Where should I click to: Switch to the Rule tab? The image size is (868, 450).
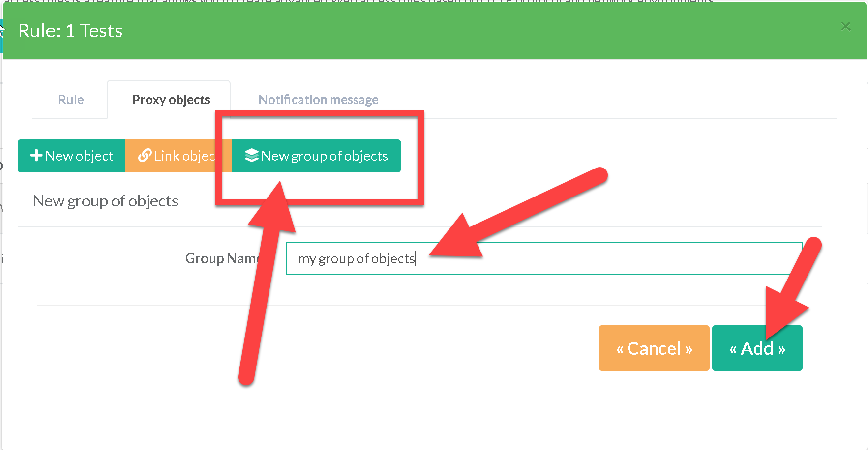pos(71,100)
